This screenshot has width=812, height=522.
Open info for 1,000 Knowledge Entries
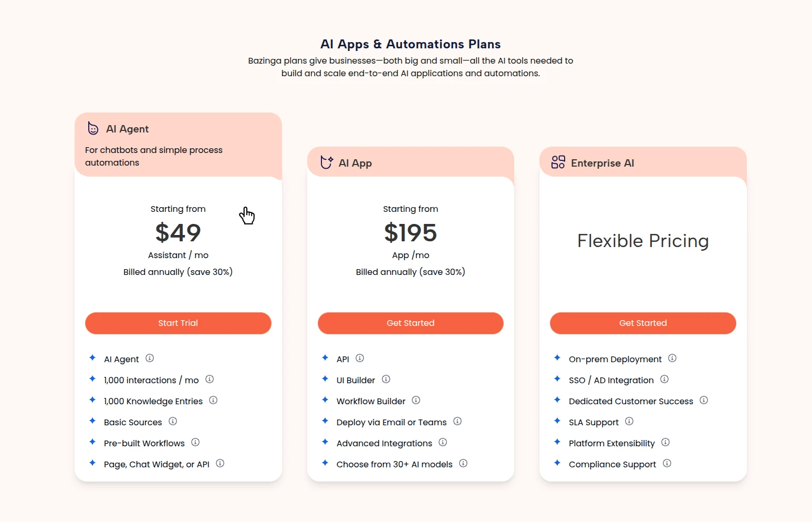tap(213, 400)
